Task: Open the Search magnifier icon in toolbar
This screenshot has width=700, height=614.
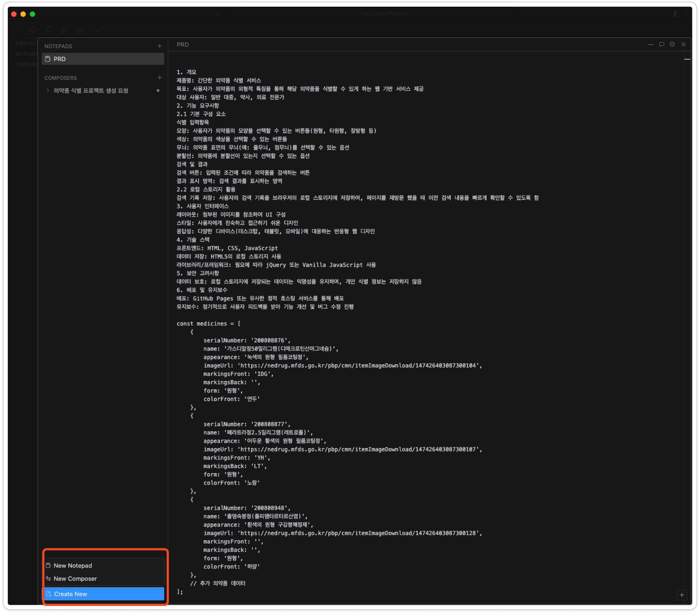Action: coord(48,31)
